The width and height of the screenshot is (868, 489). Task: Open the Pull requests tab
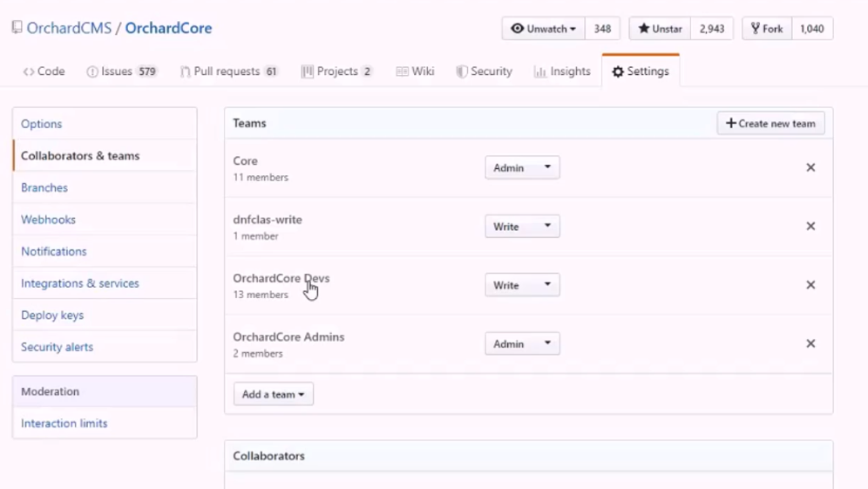(229, 71)
